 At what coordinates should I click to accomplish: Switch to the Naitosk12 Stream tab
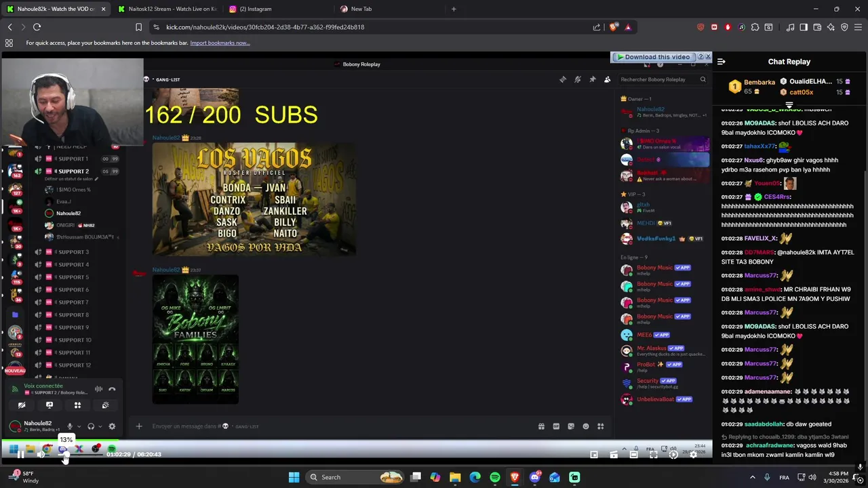167,9
